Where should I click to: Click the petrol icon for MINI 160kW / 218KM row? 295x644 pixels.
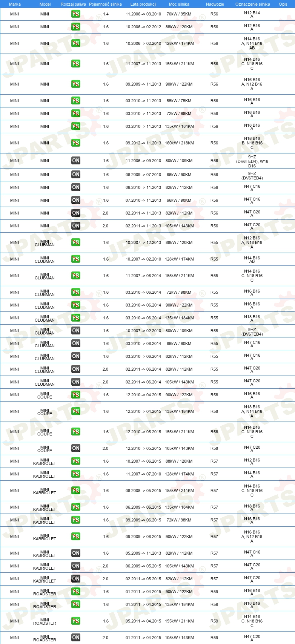76,143
